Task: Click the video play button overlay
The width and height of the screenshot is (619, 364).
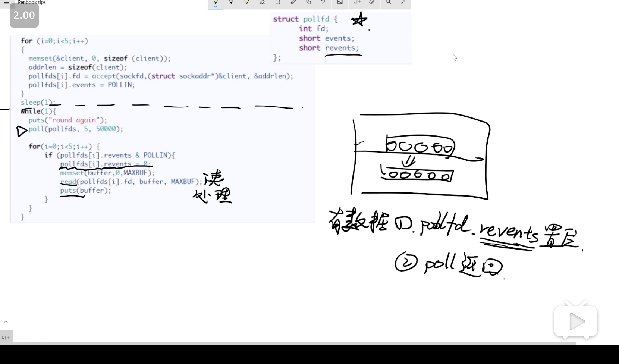Action: pos(576,321)
